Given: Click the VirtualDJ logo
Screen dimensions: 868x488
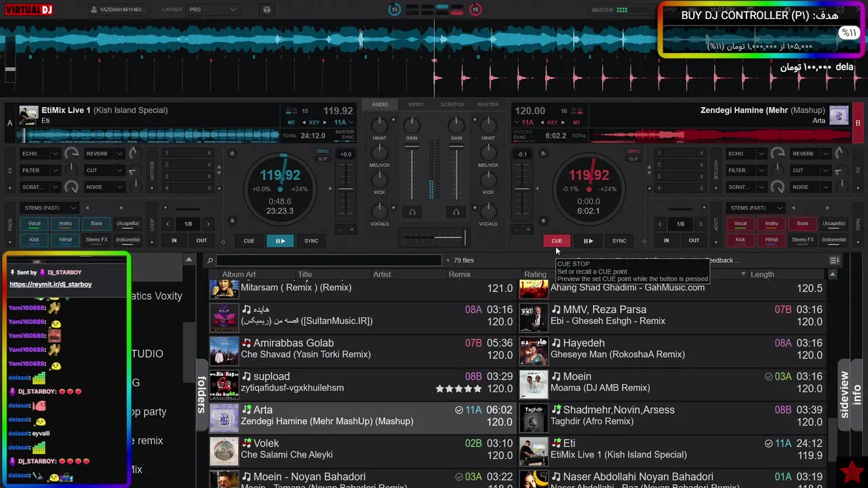Looking at the screenshot, I should [30, 9].
